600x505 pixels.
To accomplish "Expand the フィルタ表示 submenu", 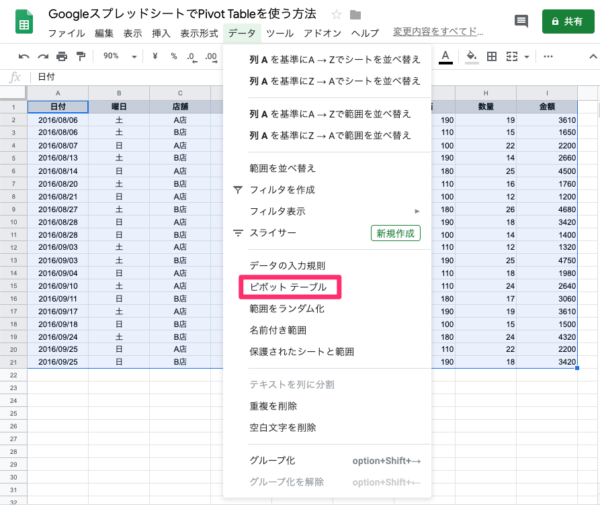I will point(416,211).
